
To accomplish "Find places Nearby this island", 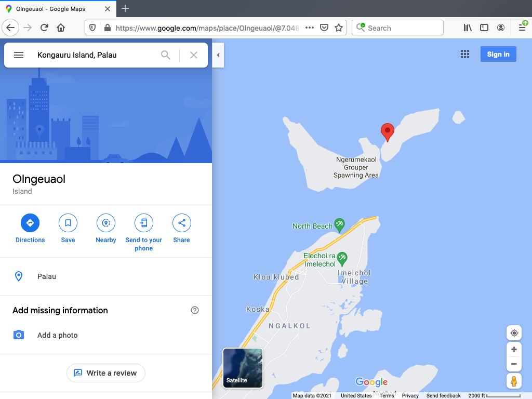I will (106, 223).
